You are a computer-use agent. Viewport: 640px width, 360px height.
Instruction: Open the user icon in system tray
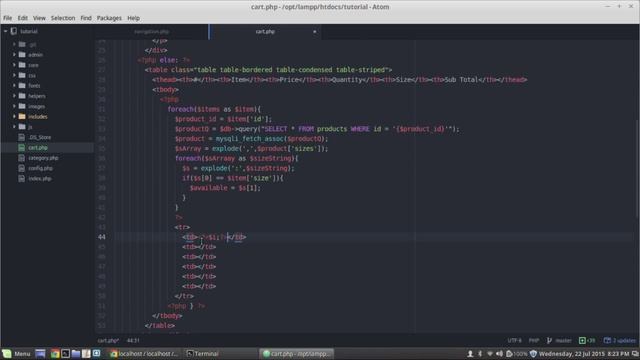470,353
